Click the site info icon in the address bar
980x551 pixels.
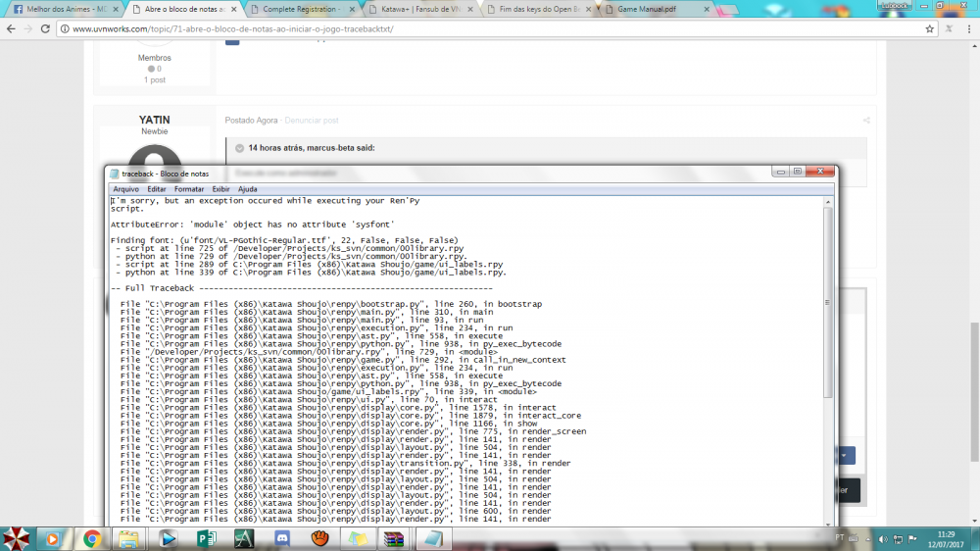point(65,28)
